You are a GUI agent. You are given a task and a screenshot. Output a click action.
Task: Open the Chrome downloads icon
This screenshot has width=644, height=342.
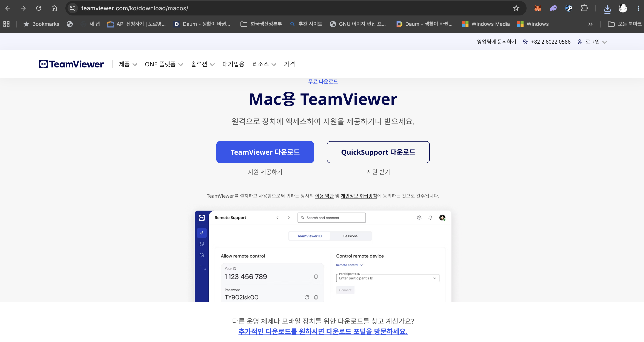click(x=607, y=8)
